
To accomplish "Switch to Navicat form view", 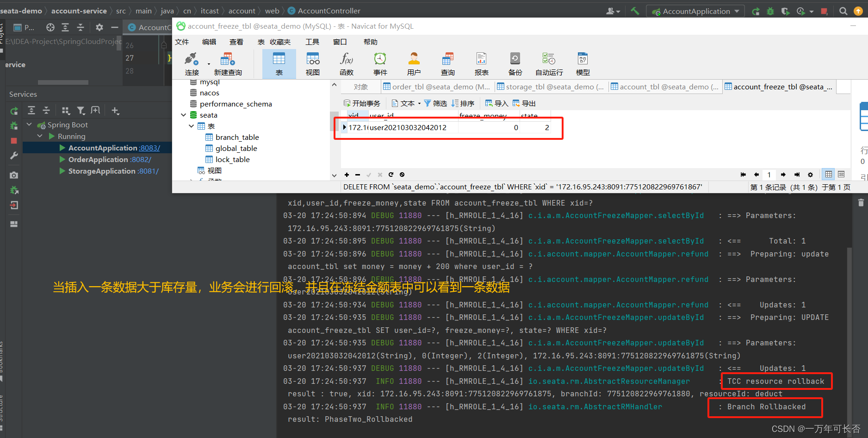I will tap(841, 174).
